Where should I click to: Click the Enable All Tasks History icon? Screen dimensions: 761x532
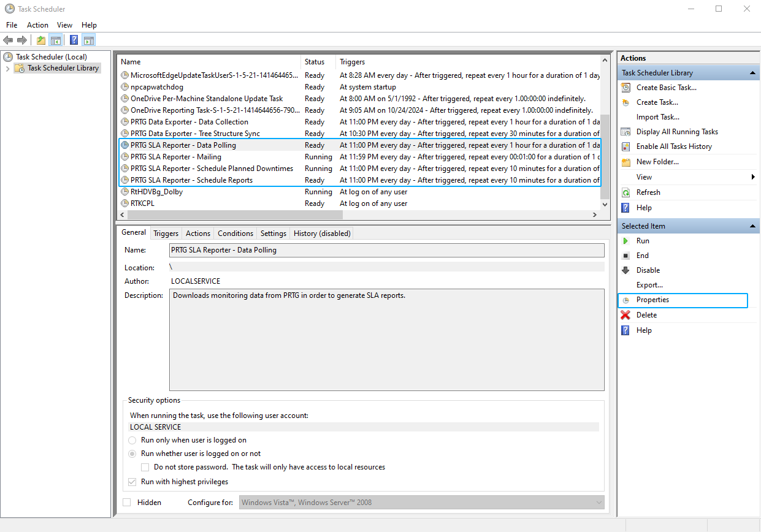tap(625, 146)
